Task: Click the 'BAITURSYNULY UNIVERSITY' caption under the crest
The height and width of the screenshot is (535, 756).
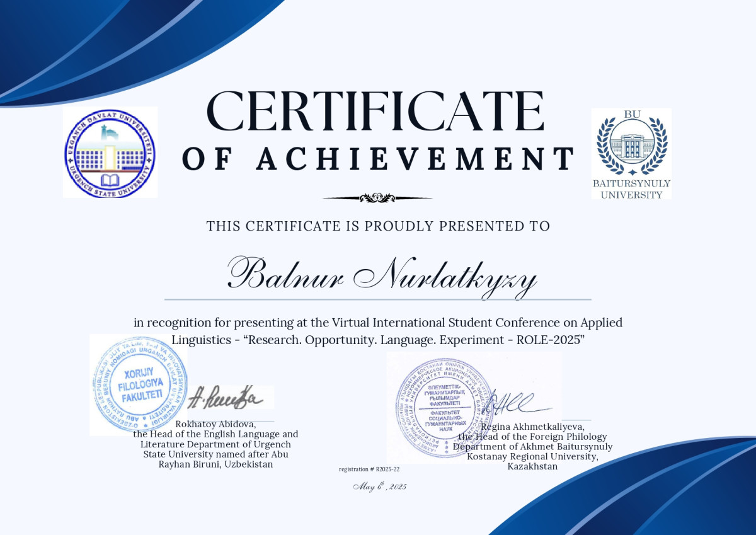Action: click(631, 189)
